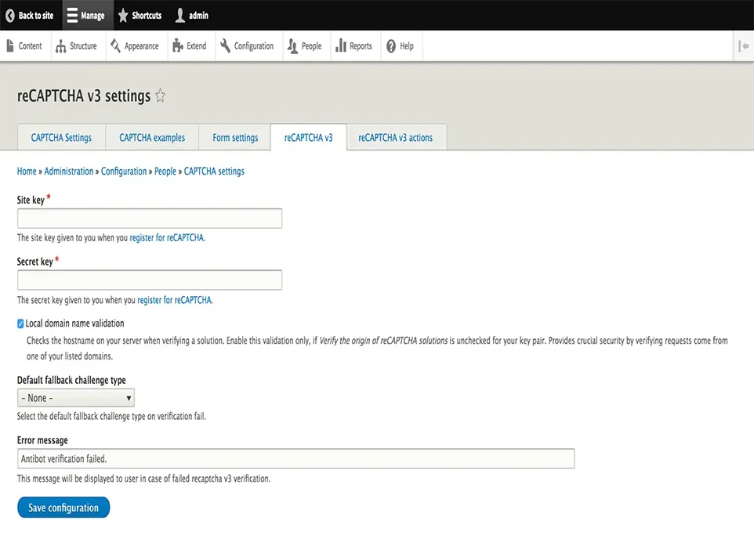
Task: Select the reCAPTCHA v3 tab
Action: click(x=308, y=138)
